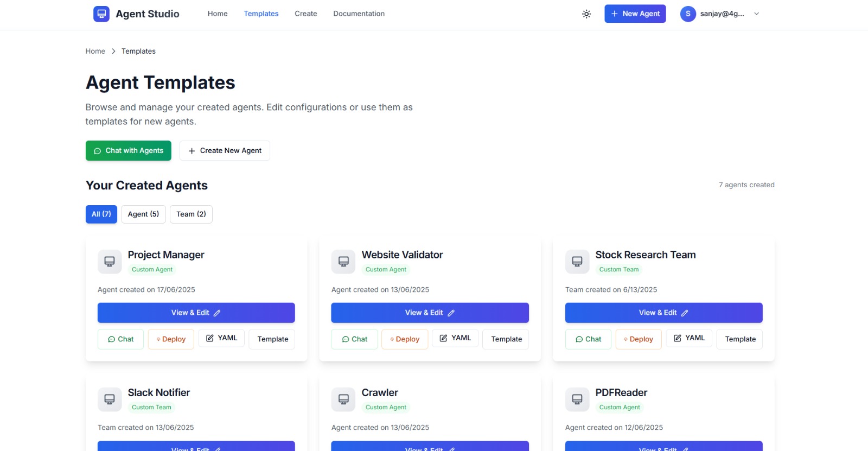Click the user avatar 'S' icon
This screenshot has height=451, width=868.
coord(688,14)
